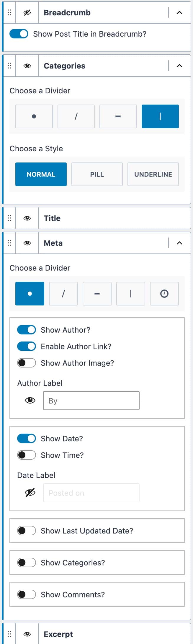The image size is (193, 644).
Task: Toggle Breadcrumb visibility eye icon
Action: pos(27,12)
